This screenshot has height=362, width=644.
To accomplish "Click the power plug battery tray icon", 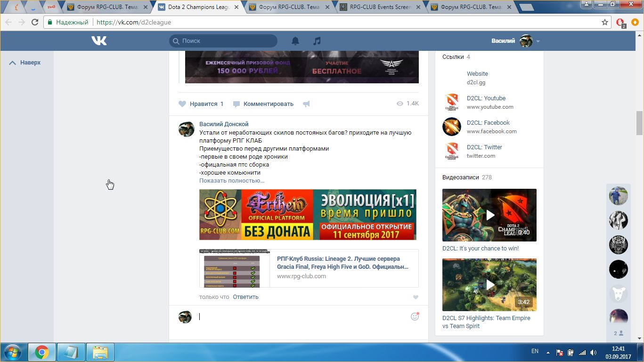I will (571, 352).
